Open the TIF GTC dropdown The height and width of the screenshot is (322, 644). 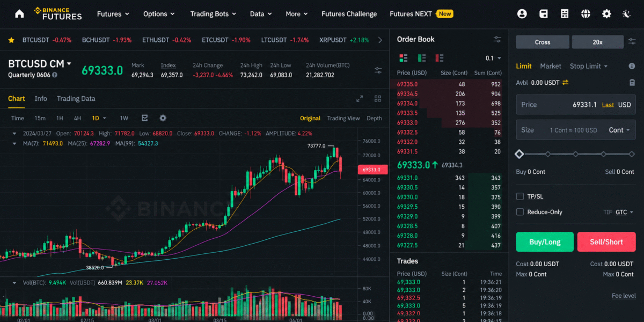click(625, 212)
